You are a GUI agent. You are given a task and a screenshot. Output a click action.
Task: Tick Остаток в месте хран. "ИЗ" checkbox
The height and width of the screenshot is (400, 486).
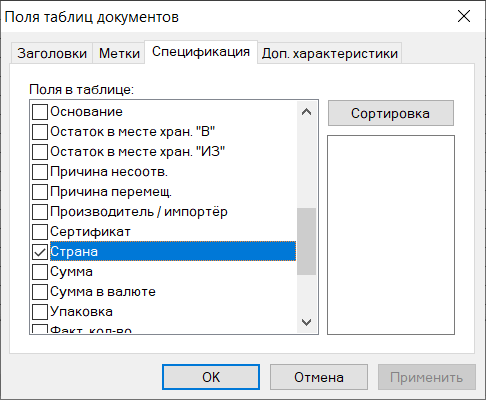40,152
